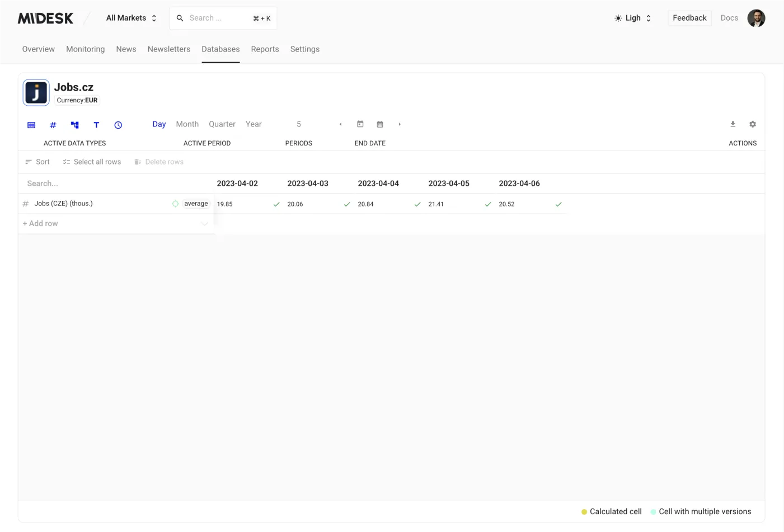Click the 2023-04-05 column header
The height and width of the screenshot is (532, 784).
tap(449, 183)
